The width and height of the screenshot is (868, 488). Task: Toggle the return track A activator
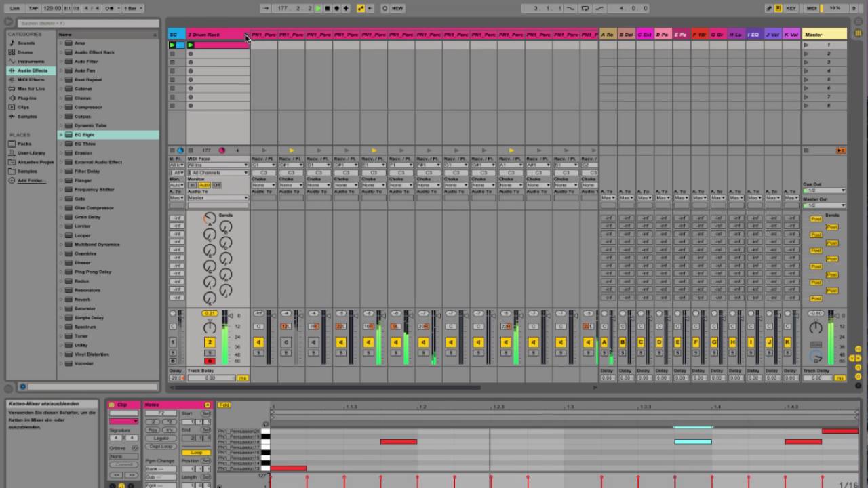[x=604, y=342]
